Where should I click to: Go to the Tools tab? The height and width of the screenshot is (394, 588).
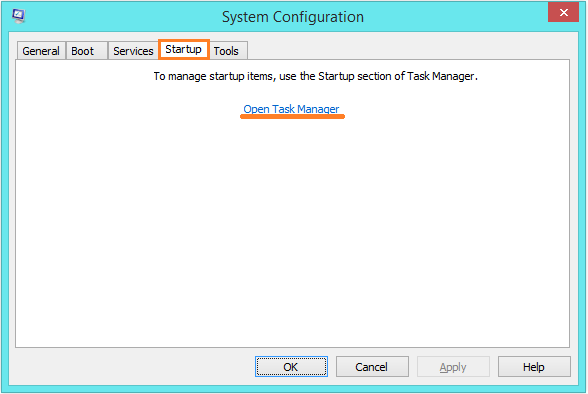pos(226,51)
